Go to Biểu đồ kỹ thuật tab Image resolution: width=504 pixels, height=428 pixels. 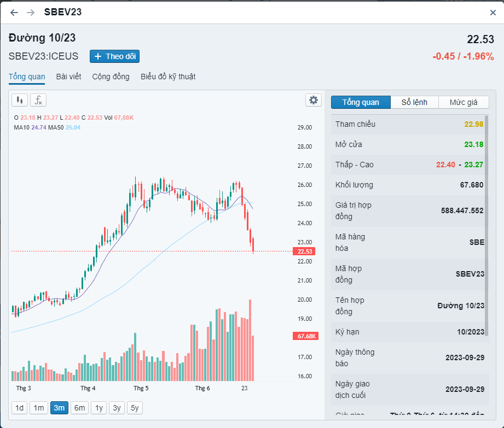point(168,77)
